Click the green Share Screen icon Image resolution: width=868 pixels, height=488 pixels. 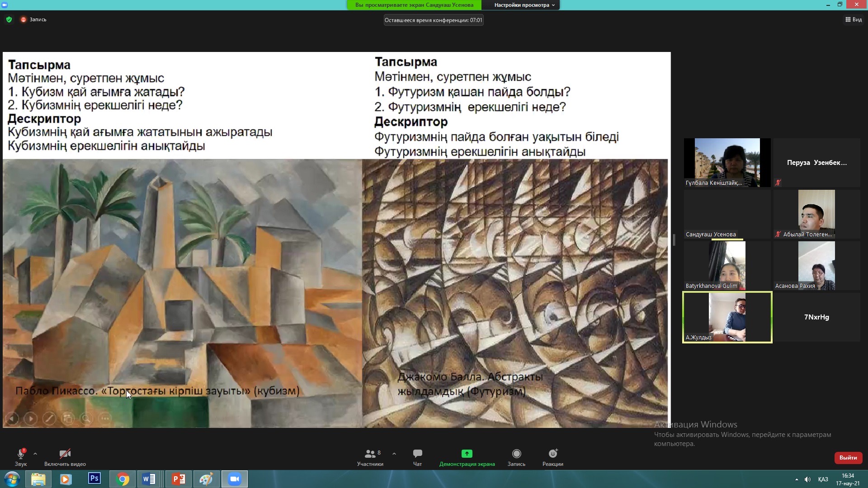(x=467, y=454)
